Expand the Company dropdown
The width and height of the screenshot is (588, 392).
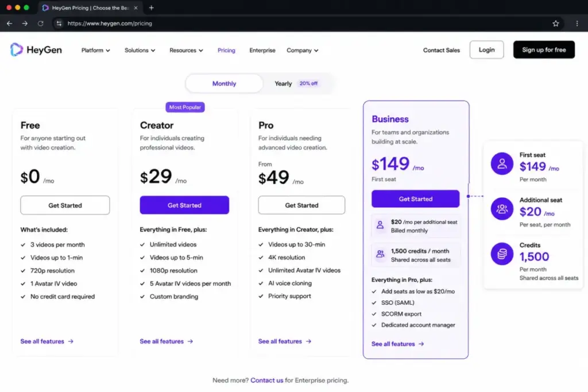[302, 50]
